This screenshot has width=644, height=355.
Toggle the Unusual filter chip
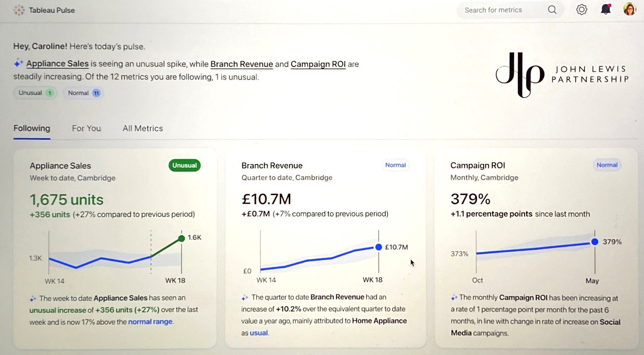[x=35, y=93]
